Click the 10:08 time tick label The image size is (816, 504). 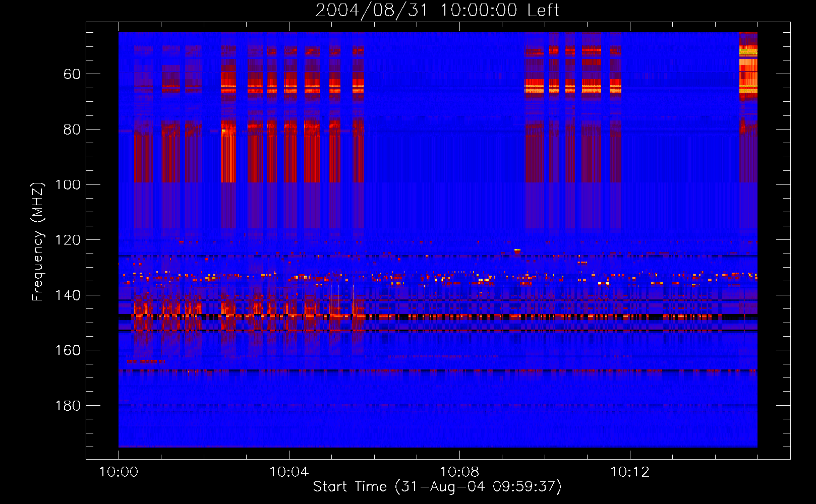[x=459, y=472]
